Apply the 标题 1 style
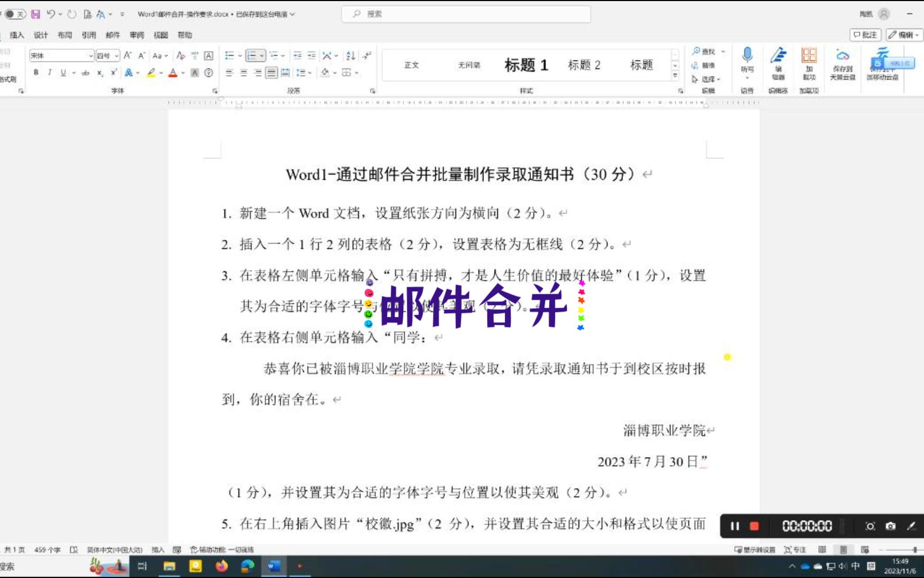Screen dimensions: 924x578 coord(526,65)
